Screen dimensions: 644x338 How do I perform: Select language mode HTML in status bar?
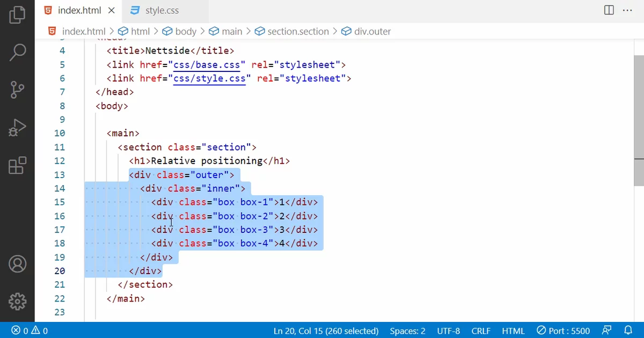tap(513, 330)
